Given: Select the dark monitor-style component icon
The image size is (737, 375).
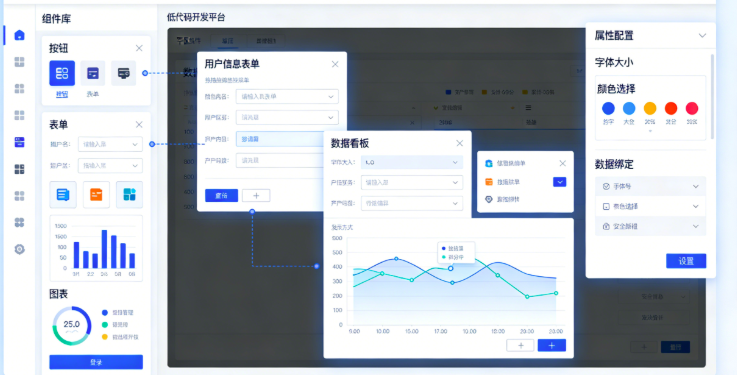Looking at the screenshot, I should (x=124, y=73).
